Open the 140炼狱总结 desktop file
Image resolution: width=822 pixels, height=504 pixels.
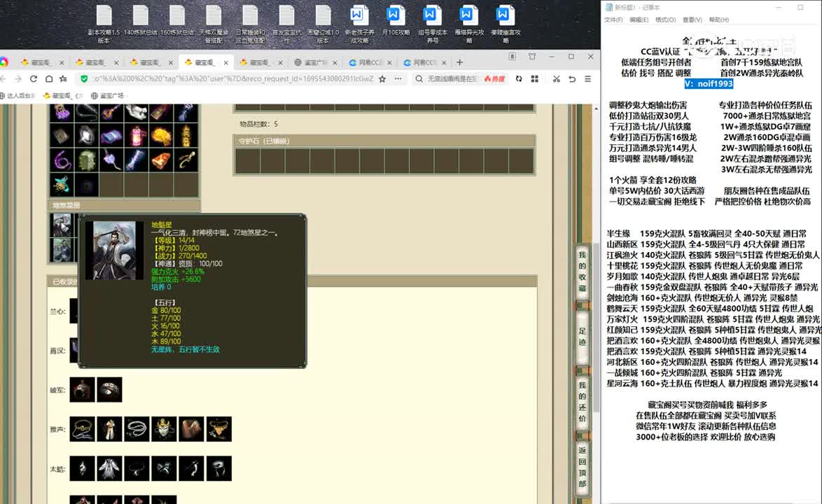tap(141, 21)
